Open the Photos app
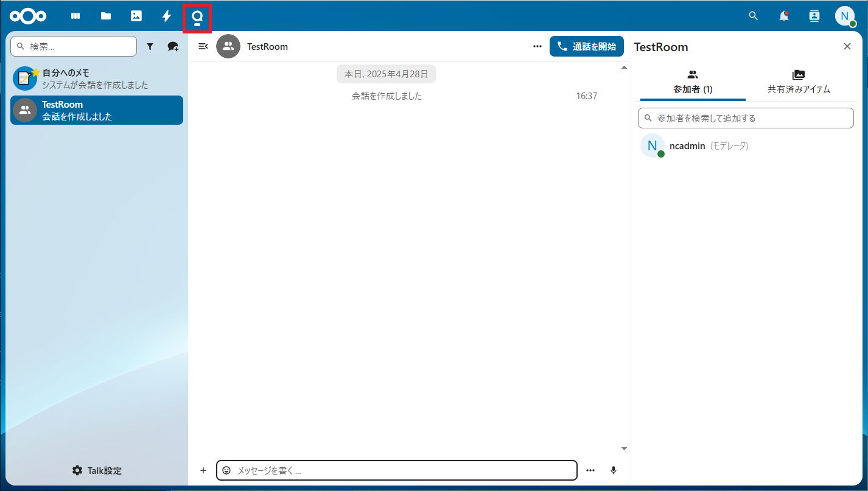This screenshot has width=868, height=491. pyautogui.click(x=136, y=16)
